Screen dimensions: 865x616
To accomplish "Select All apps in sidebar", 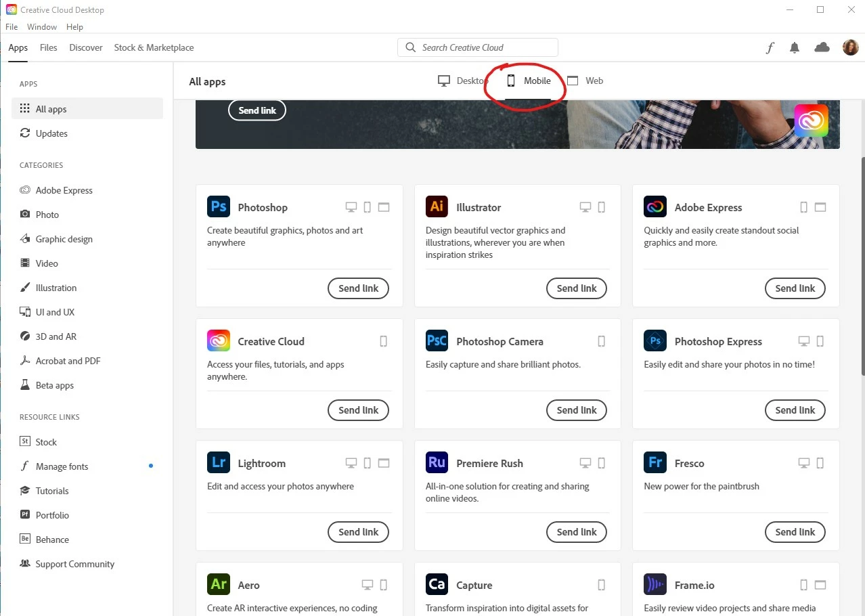I will click(87, 109).
